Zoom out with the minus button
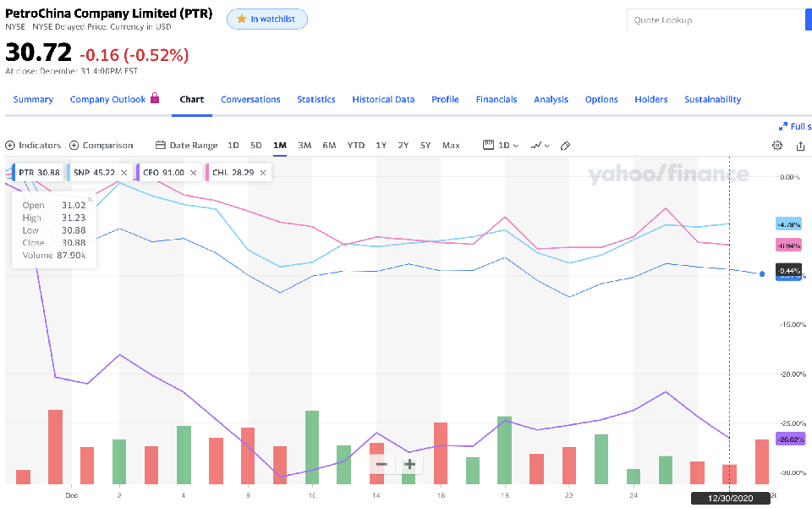The height and width of the screenshot is (508, 812). [x=381, y=464]
